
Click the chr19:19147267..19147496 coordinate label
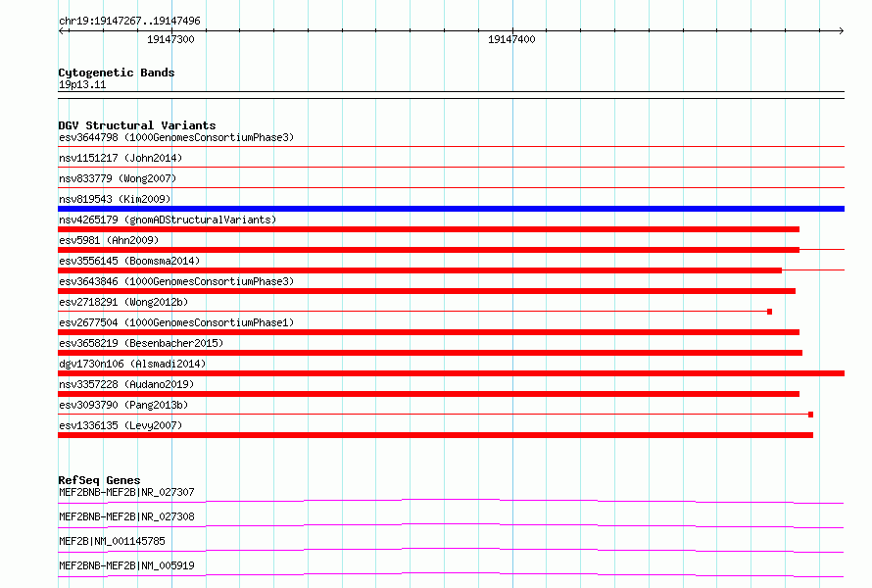tap(129, 21)
